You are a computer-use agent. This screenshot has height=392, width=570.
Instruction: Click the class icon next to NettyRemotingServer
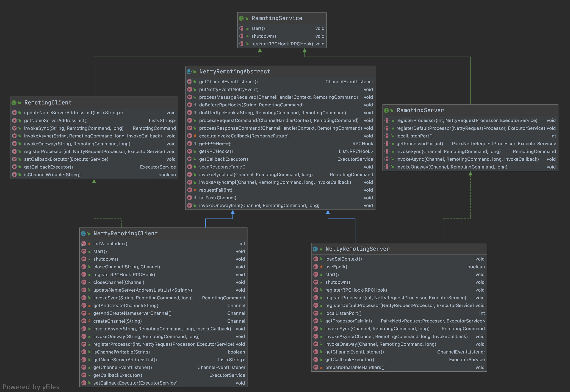(315, 249)
